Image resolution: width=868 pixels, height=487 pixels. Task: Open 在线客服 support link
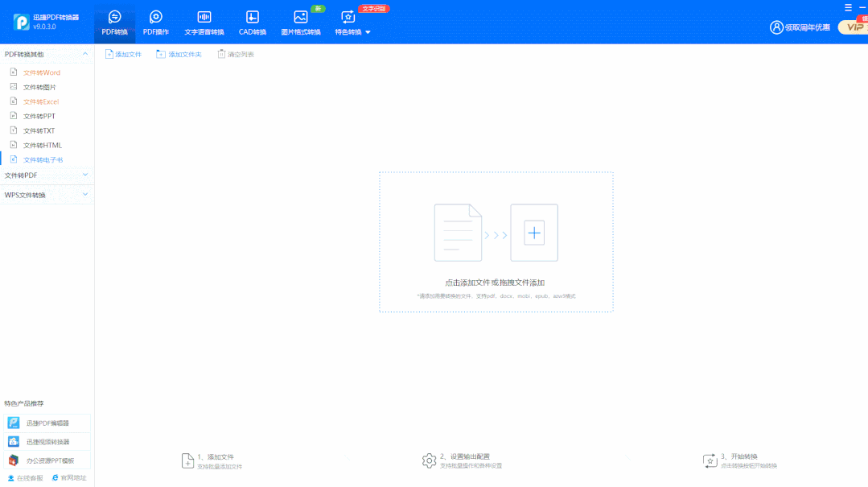tap(25, 477)
